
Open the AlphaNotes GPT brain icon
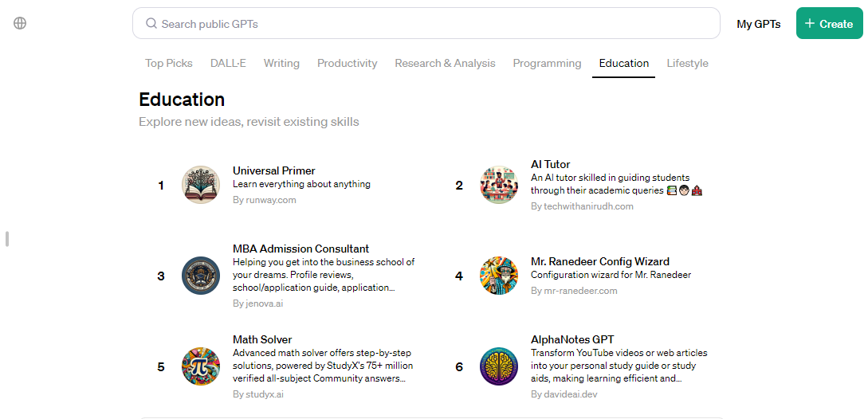(499, 366)
